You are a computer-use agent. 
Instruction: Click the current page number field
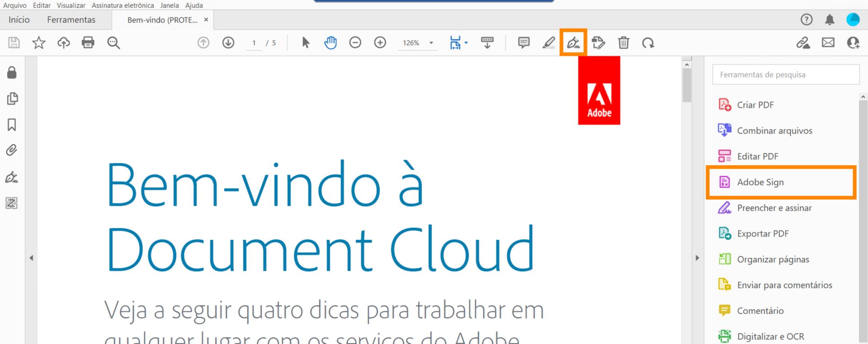click(254, 43)
